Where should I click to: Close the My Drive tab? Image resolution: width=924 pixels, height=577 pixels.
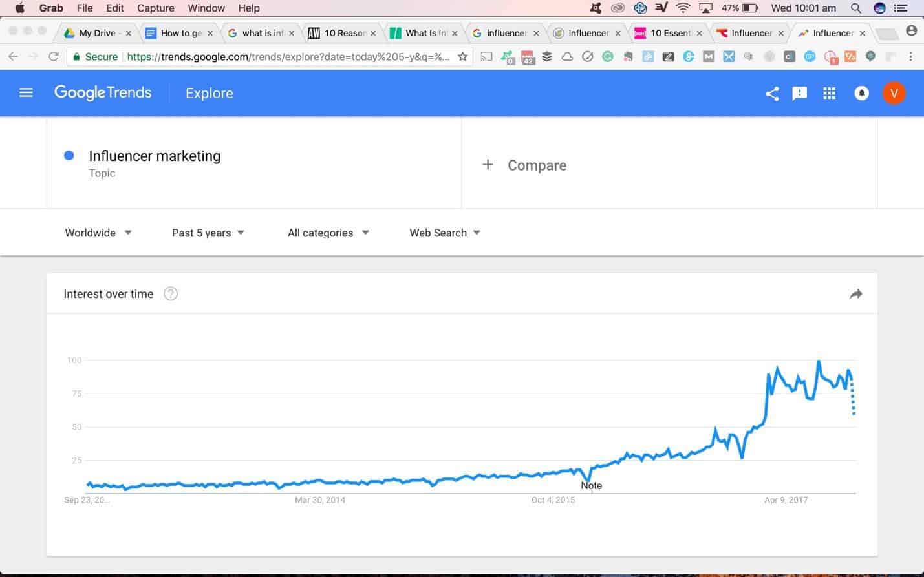[x=128, y=33]
